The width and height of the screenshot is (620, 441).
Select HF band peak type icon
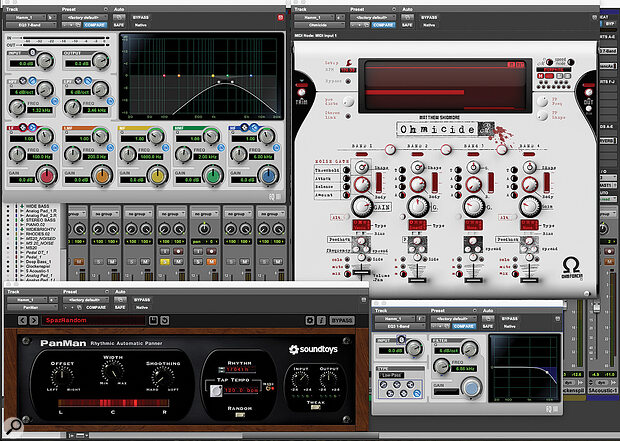pyautogui.click(x=245, y=127)
